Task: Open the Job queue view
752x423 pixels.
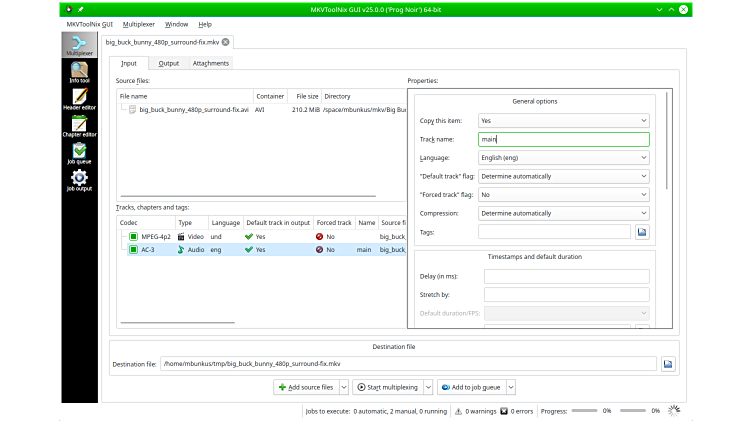Action: (x=79, y=152)
